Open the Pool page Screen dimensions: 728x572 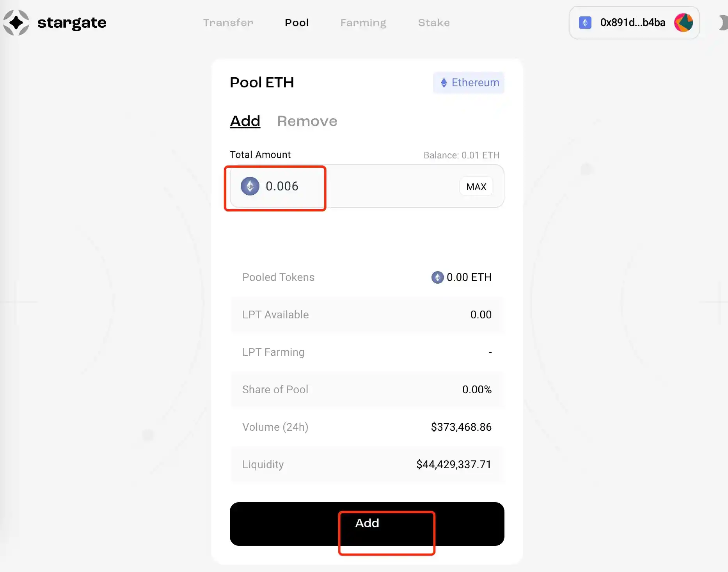coord(297,23)
